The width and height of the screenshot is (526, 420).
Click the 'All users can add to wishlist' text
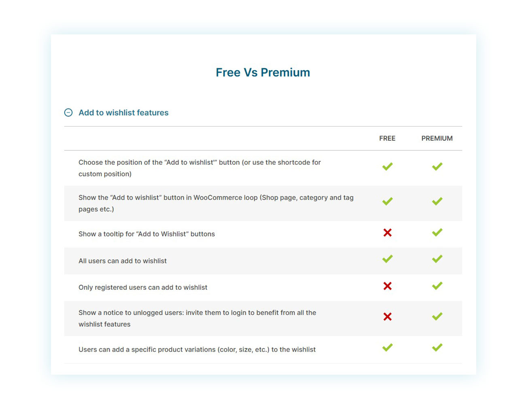click(x=123, y=261)
